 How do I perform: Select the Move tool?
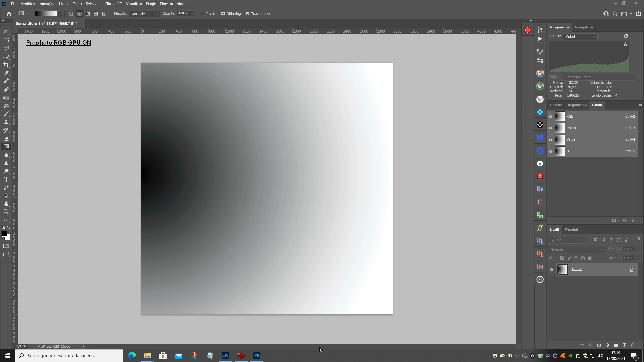[6, 32]
